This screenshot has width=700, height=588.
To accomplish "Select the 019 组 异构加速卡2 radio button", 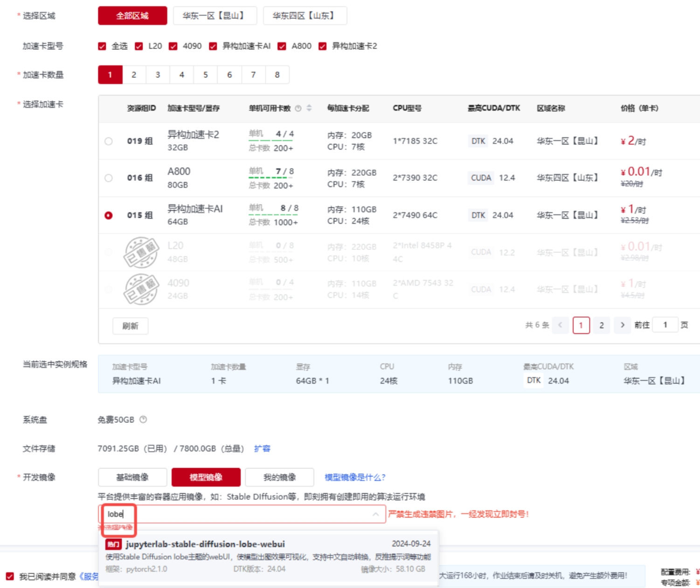I will pos(109,141).
